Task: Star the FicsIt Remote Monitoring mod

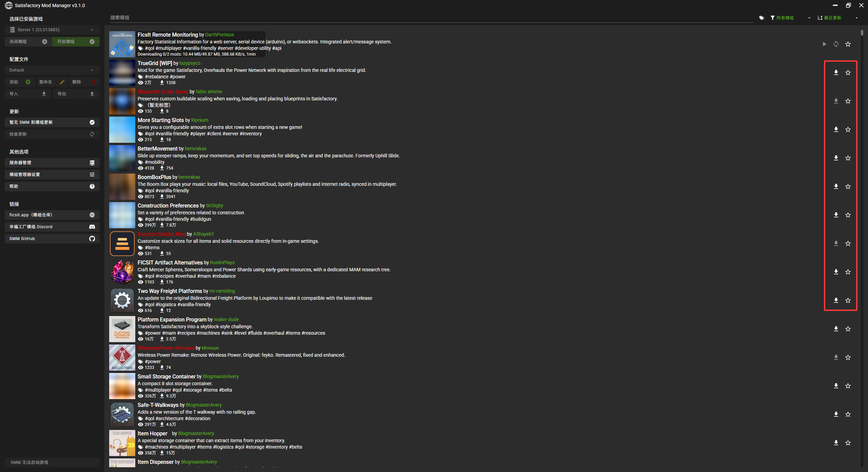Action: 848,44
